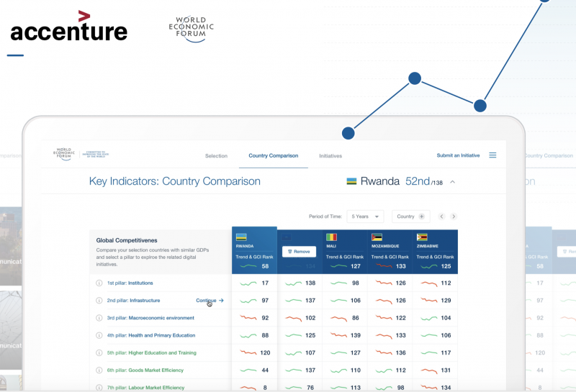Click Rwanda Institutions trend sparkline
This screenshot has width=576, height=392.
[x=248, y=283]
